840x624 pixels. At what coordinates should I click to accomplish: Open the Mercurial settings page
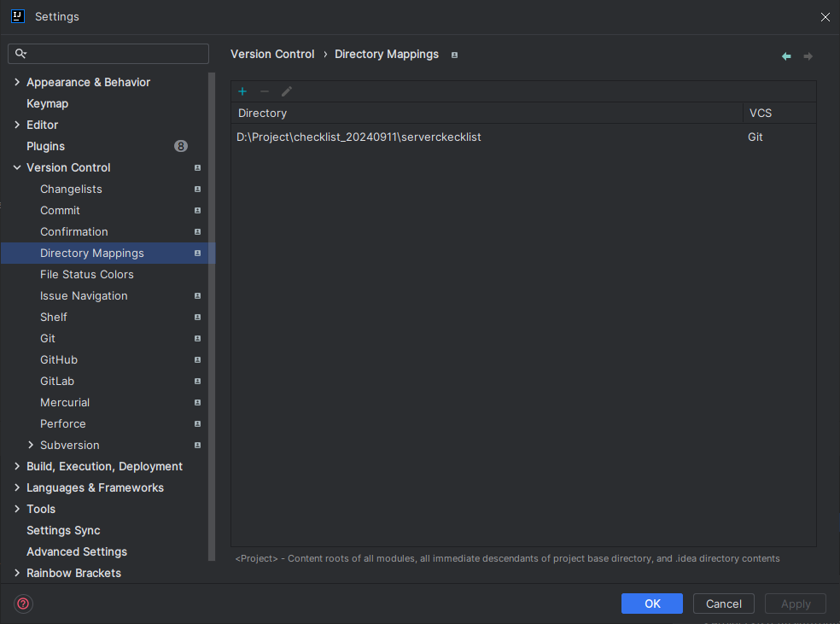click(65, 402)
